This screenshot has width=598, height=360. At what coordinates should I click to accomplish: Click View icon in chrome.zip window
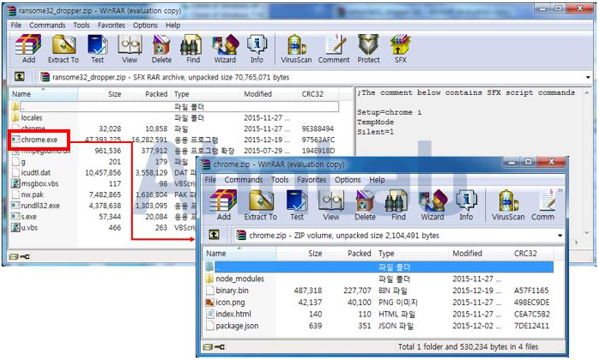[331, 205]
